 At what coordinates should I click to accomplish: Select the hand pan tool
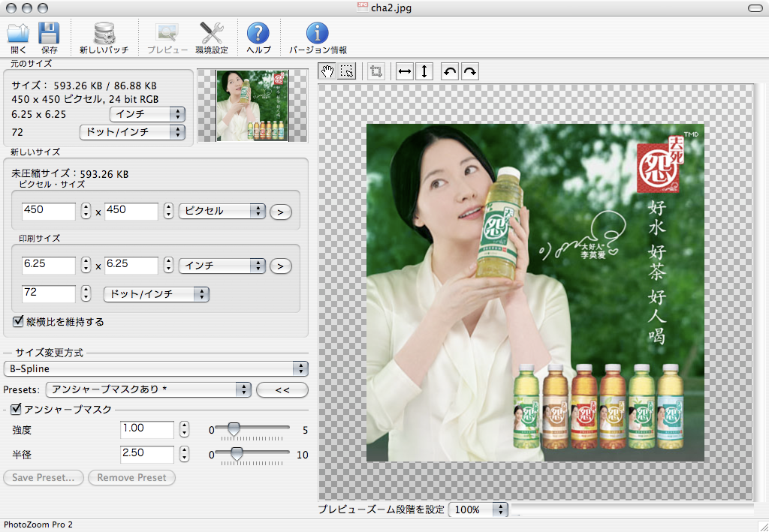(327, 71)
